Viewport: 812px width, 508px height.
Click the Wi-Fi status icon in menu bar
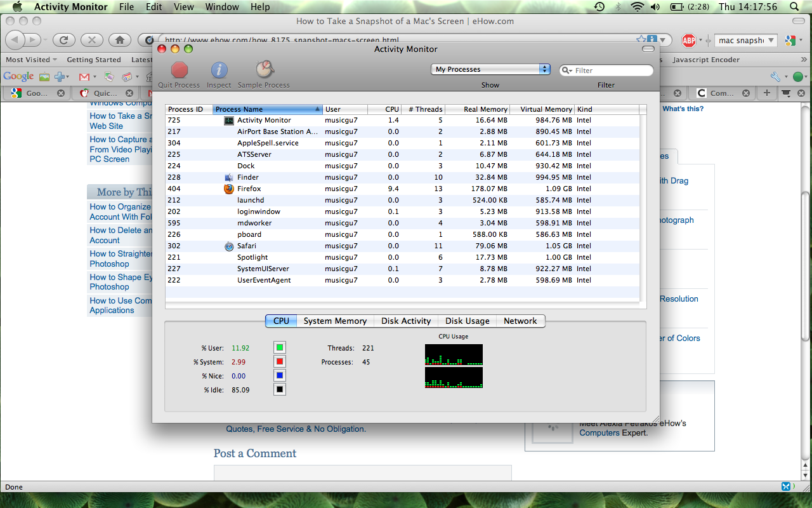pyautogui.click(x=637, y=7)
